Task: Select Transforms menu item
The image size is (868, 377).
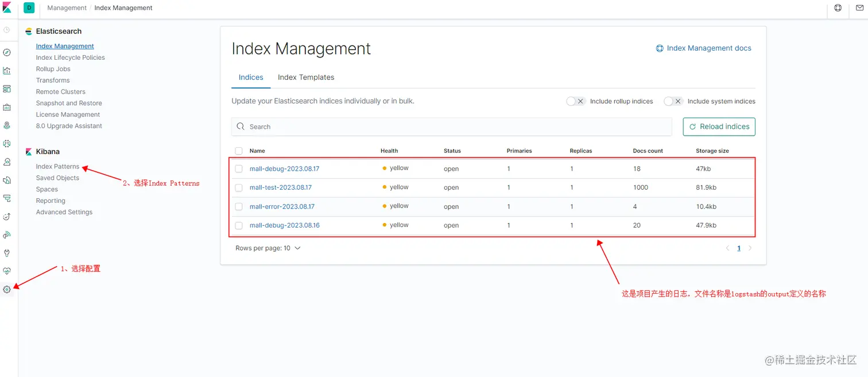Action: (53, 80)
